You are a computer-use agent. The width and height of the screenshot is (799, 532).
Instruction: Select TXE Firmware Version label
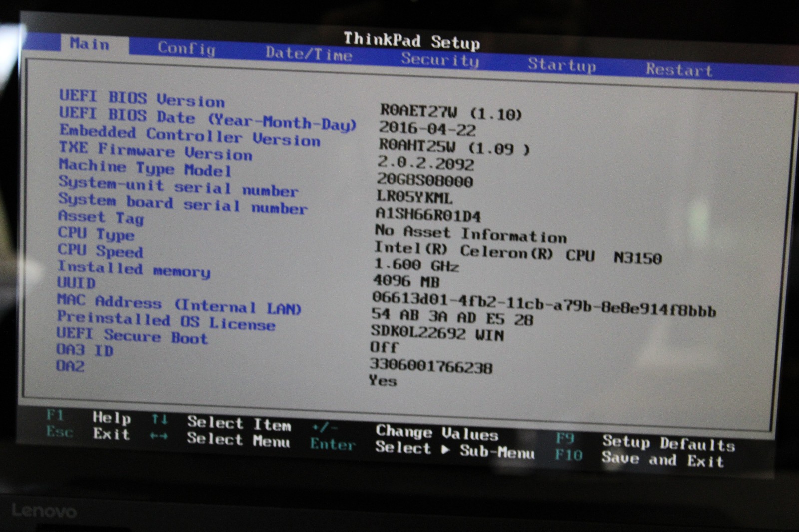click(x=155, y=151)
